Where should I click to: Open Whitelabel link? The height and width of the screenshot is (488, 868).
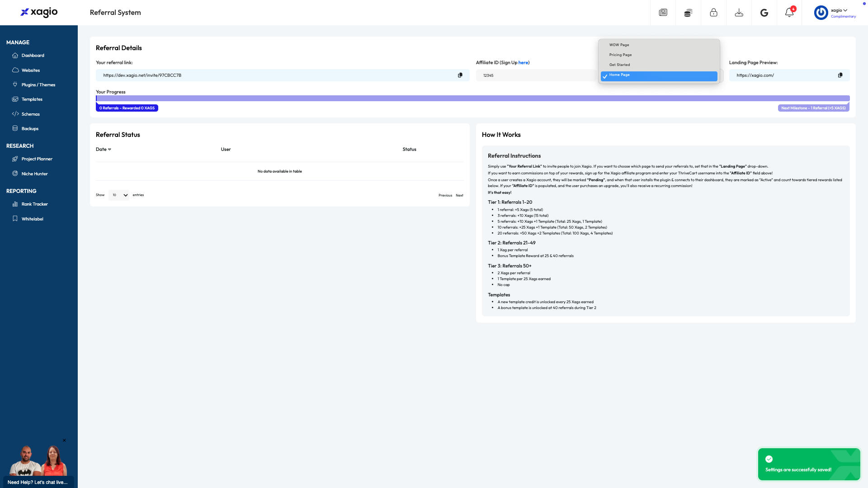(x=33, y=219)
